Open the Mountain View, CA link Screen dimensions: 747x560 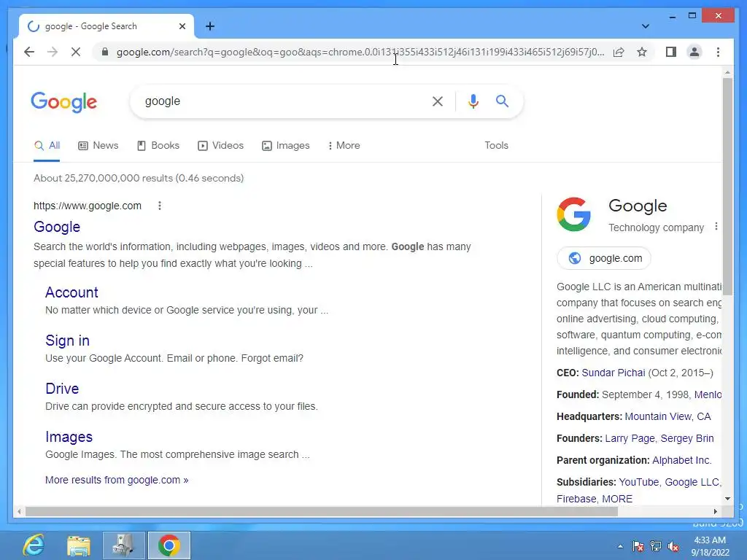[x=667, y=416]
